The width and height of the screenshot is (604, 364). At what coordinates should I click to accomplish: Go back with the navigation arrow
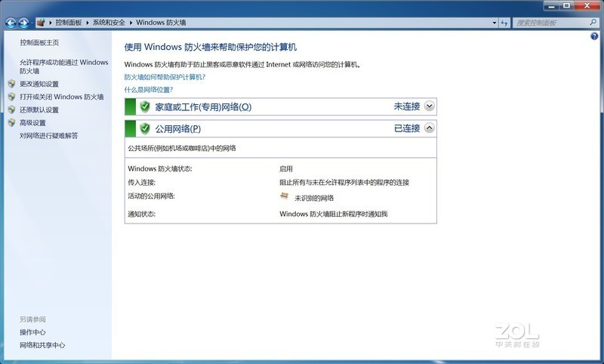pos(11,23)
